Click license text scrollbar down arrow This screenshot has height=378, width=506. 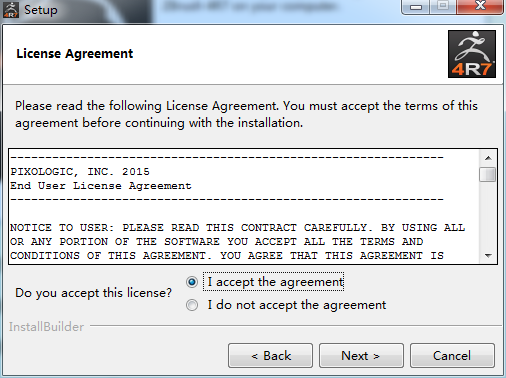point(488,256)
